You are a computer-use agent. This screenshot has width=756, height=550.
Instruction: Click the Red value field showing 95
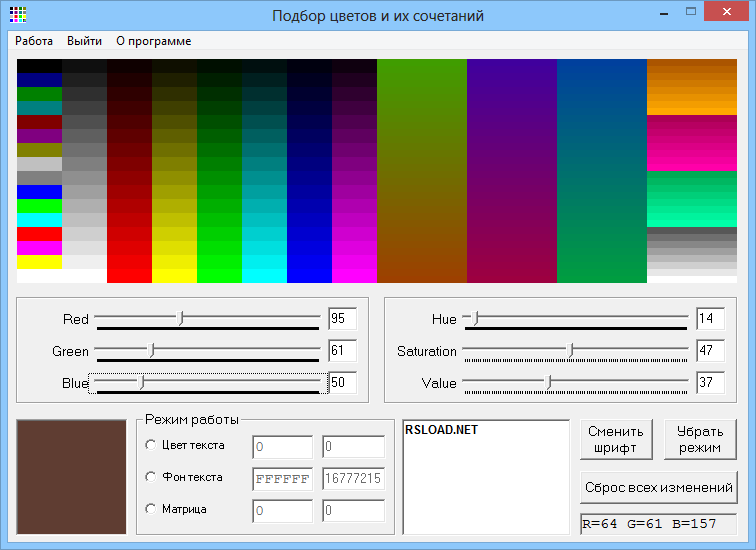tap(342, 319)
